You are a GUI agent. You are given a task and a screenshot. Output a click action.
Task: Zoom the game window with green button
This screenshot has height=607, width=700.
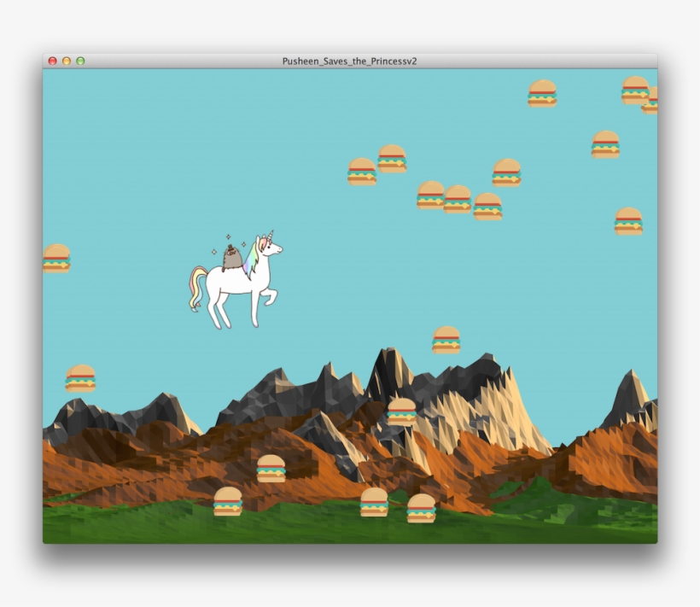pyautogui.click(x=80, y=61)
